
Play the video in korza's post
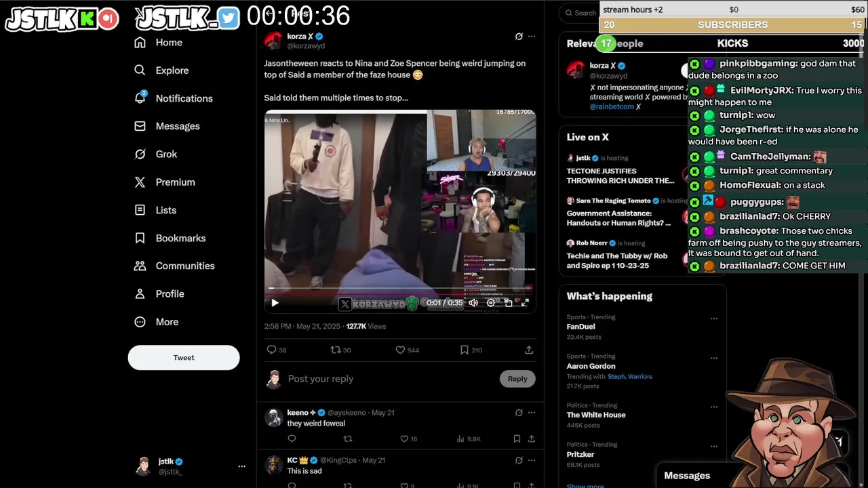pyautogui.click(x=275, y=303)
